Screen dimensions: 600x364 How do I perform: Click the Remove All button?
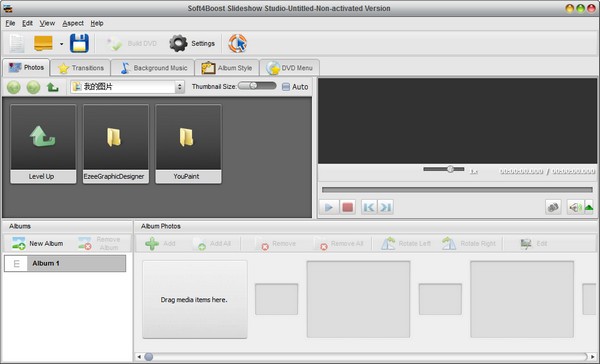tap(340, 243)
